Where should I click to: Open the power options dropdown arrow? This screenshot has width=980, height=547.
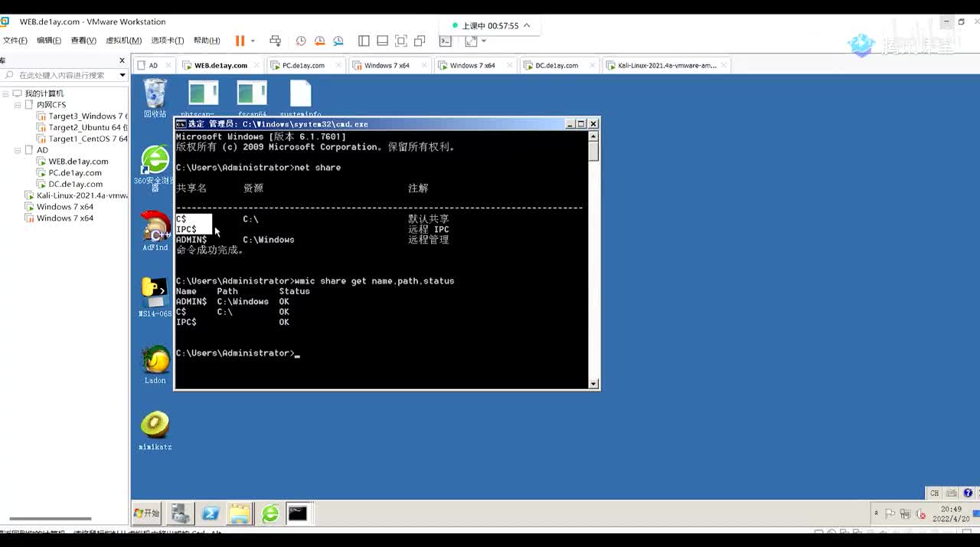click(x=253, y=41)
